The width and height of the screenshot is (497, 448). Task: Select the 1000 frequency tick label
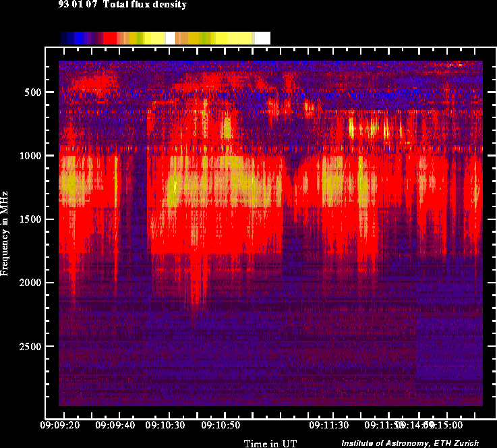[30, 156]
